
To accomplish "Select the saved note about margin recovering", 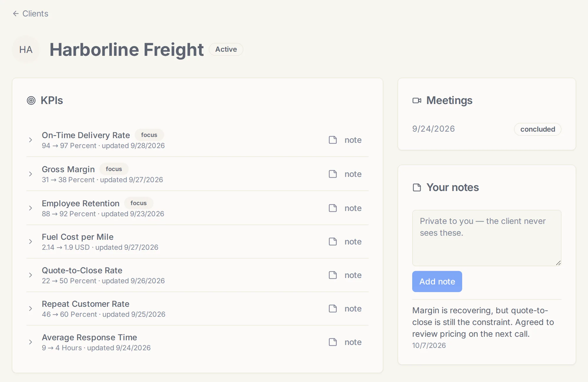I will [483, 322].
